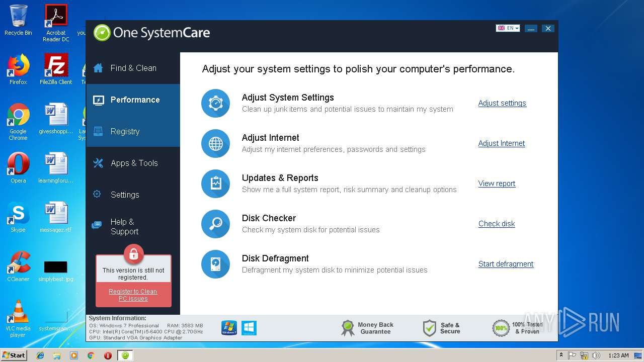Click the Disk Checker magnifier icon
Screen dimensions: 644x362
point(215,224)
